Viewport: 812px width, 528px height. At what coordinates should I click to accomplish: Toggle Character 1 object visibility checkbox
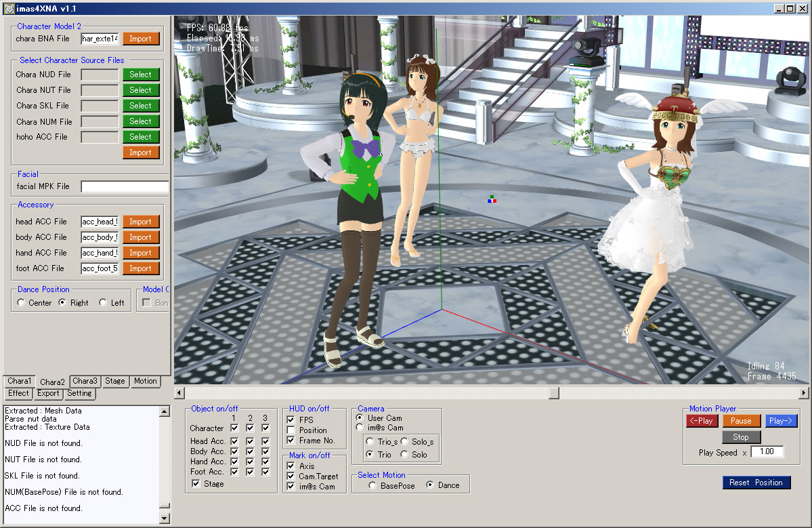234,428
